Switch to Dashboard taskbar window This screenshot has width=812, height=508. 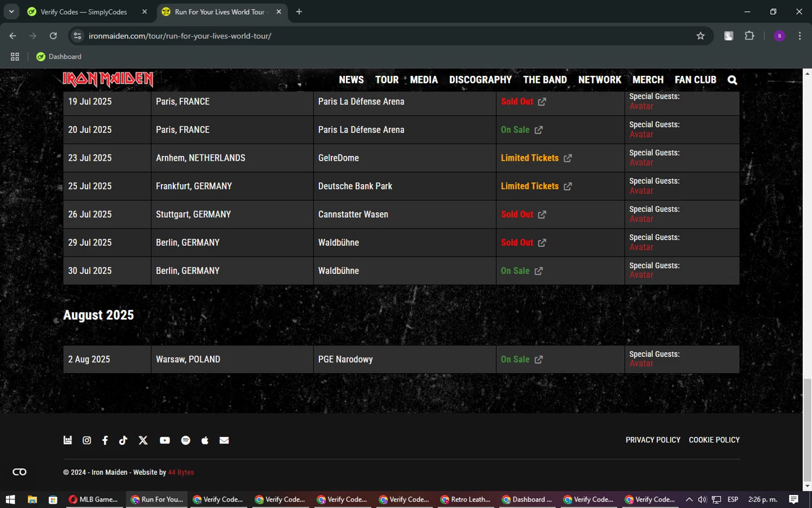(x=528, y=499)
